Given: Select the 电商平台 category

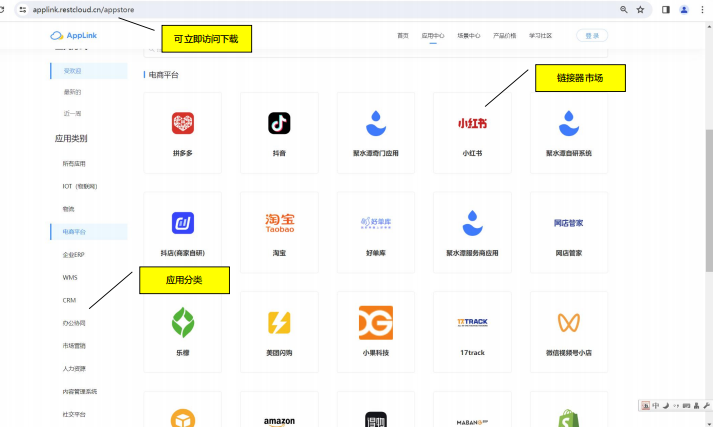Looking at the screenshot, I should tap(89, 232).
